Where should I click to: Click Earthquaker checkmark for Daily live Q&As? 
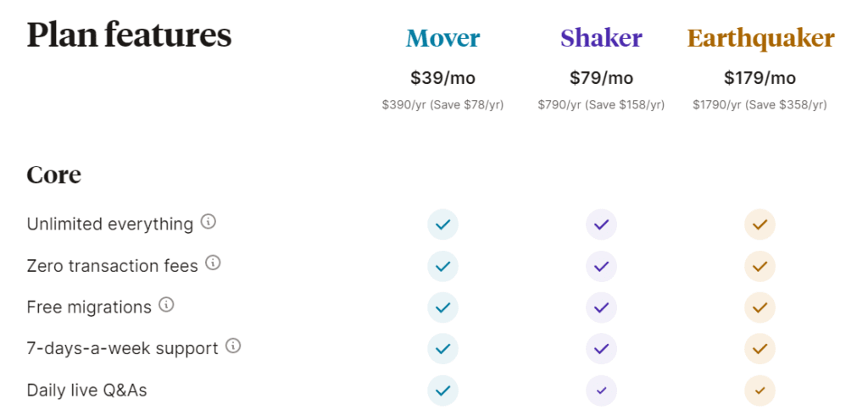(759, 391)
